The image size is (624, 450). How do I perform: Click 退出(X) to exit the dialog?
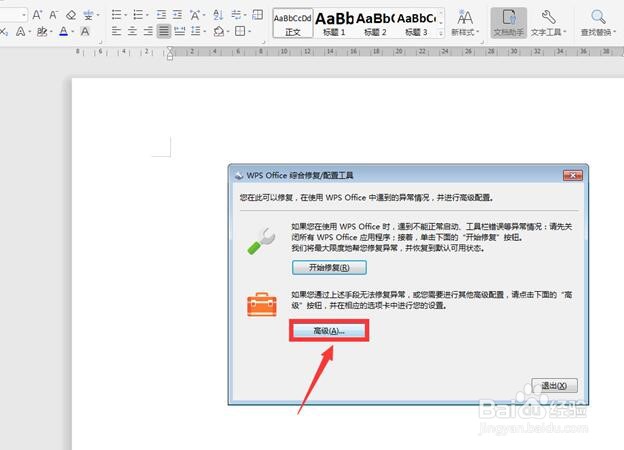coord(554,386)
